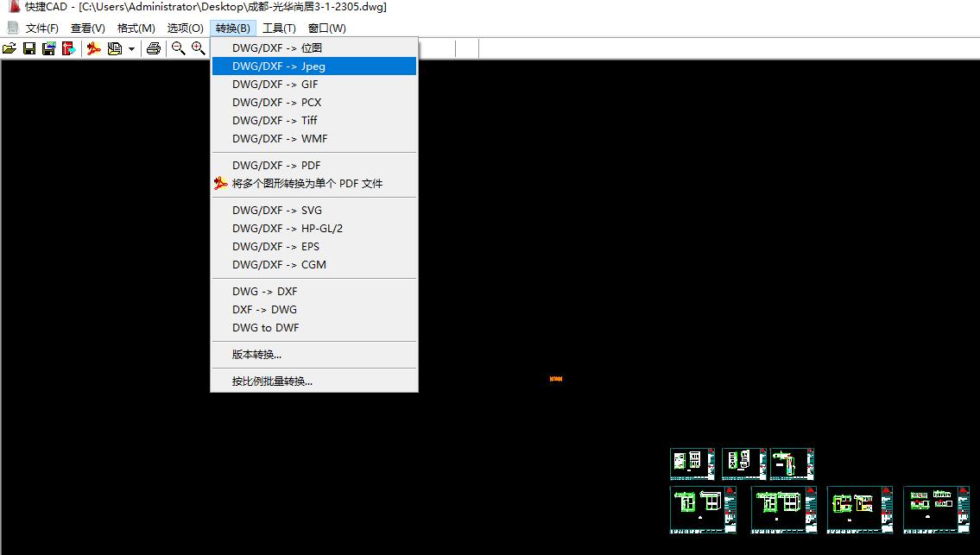Click the PDF convert toolbar icon
The height and width of the screenshot is (555, 980).
tap(93, 48)
